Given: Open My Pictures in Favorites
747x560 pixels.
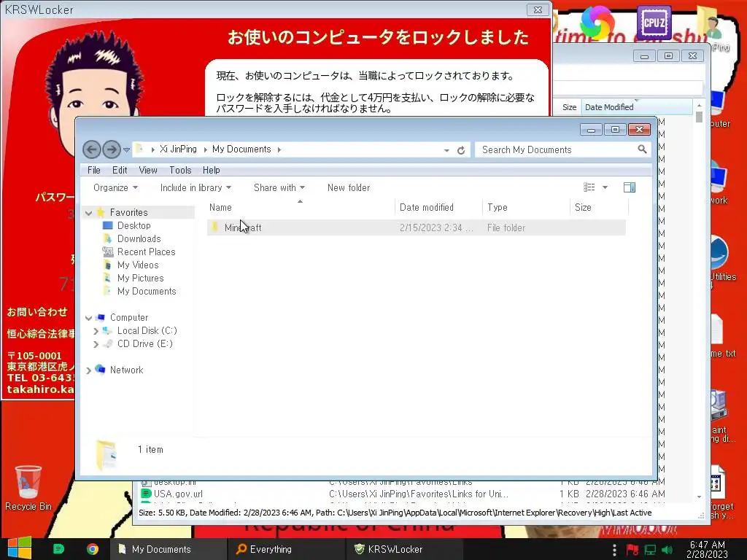Looking at the screenshot, I should coord(140,278).
